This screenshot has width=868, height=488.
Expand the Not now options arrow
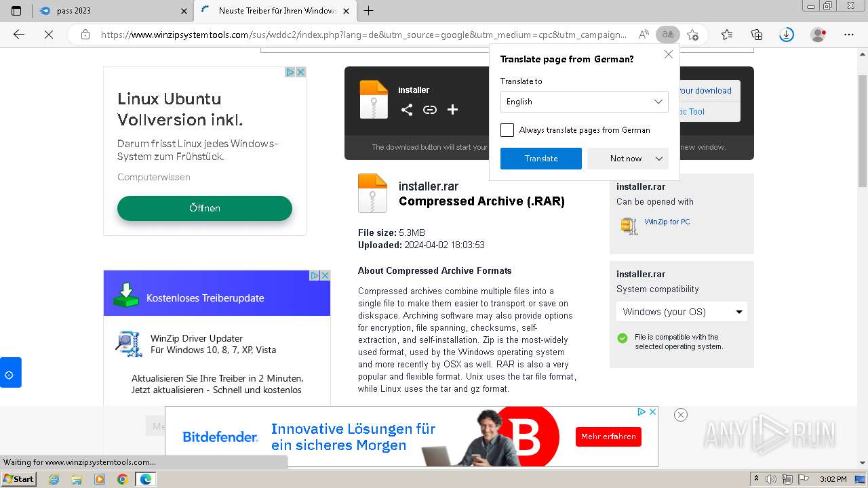tap(659, 159)
